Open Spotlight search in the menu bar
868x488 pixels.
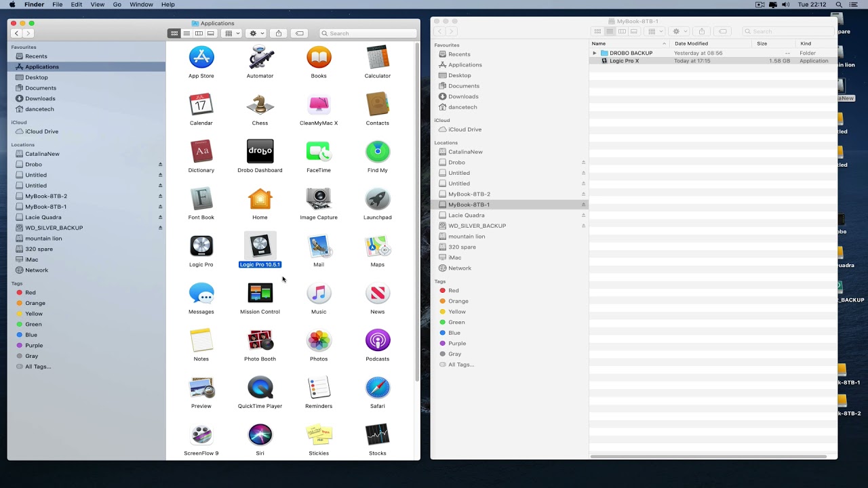839,5
